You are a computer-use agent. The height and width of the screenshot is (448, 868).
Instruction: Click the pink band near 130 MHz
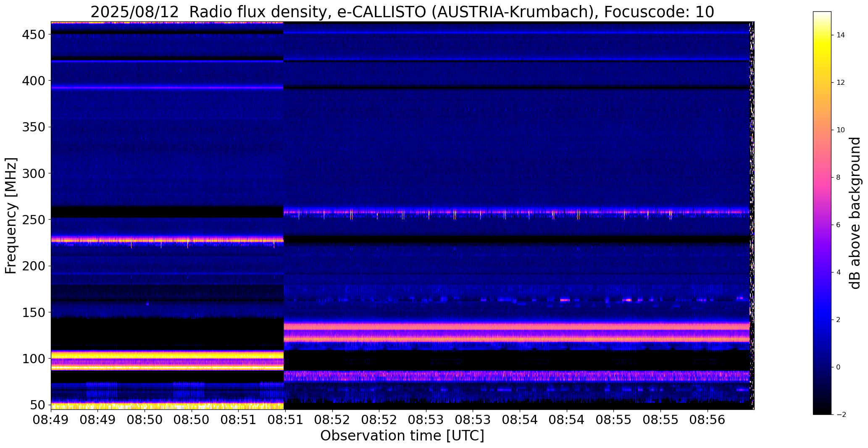(517, 326)
